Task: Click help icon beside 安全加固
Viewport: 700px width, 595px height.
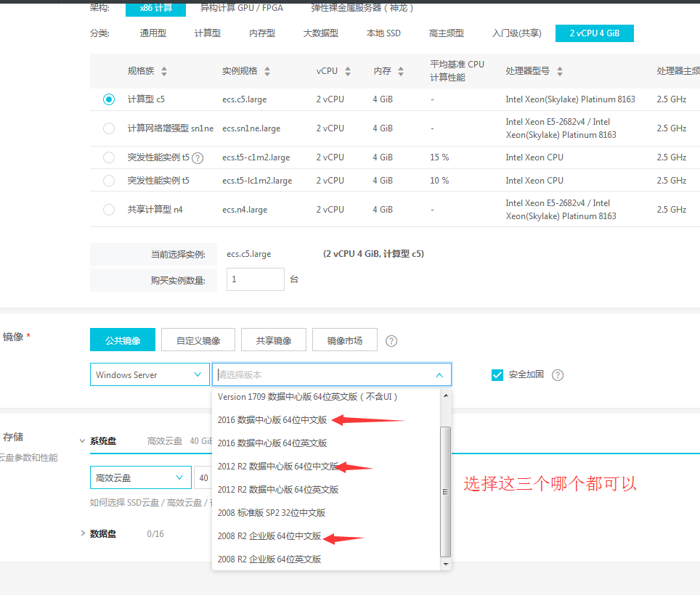Action: pyautogui.click(x=558, y=375)
